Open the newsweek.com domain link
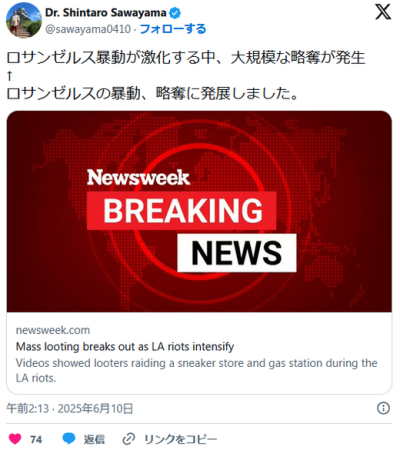The height and width of the screenshot is (450, 400). click(x=53, y=330)
